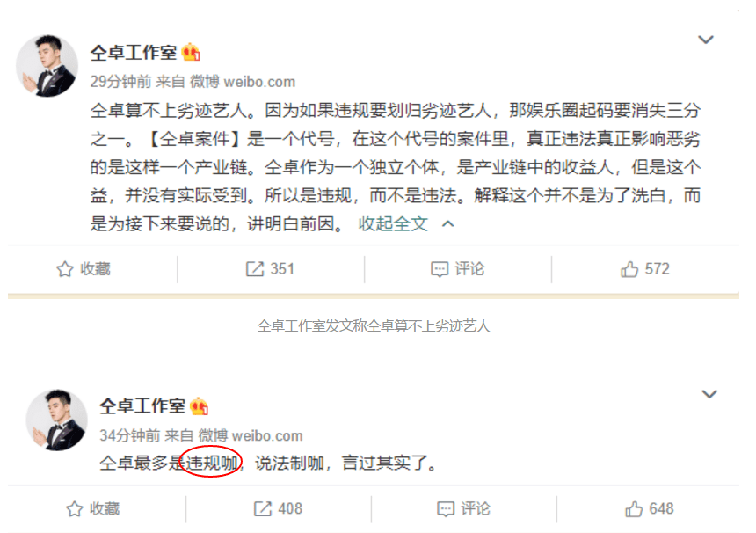Click the crown badge beside first 仝卓工作室
756x533 pixels.
point(191,52)
